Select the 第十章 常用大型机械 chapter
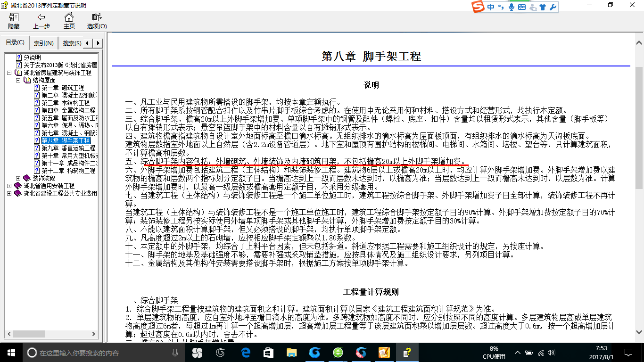Viewport: 644px width, 362px height. coord(69,156)
